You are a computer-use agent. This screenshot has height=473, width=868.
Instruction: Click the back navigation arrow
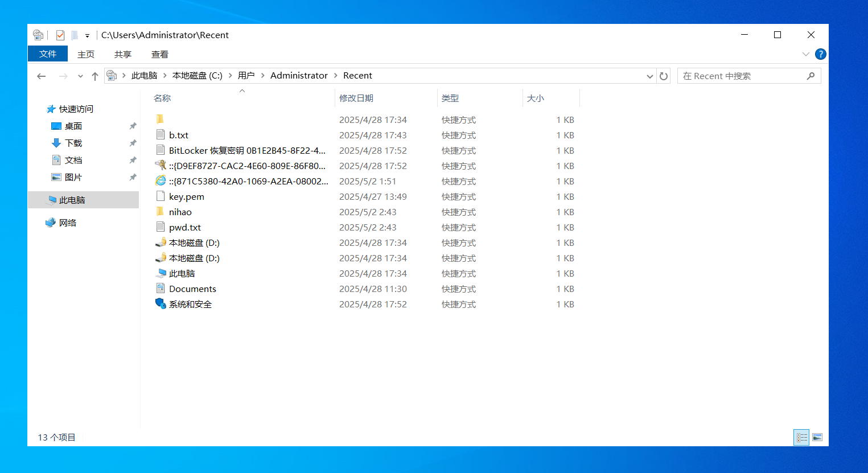tap(42, 76)
